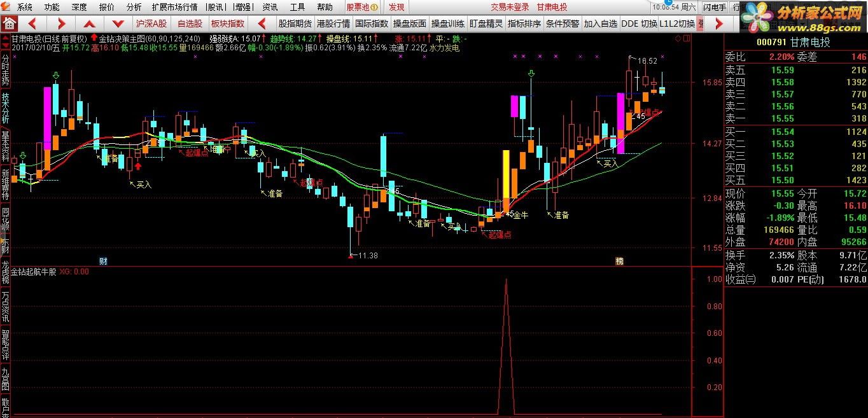This screenshot has height=418, width=868.
Task: Click the home icon in the toolbar
Action: click(10, 24)
